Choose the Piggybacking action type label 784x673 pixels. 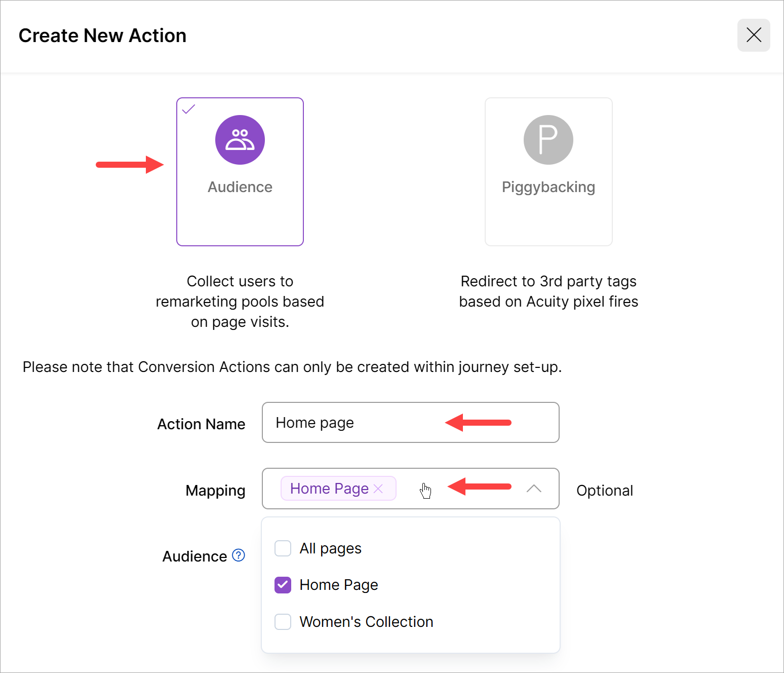point(548,187)
